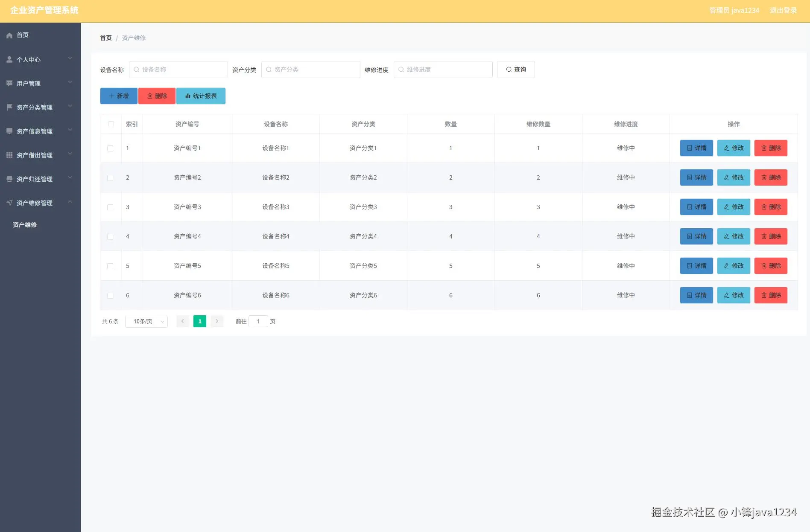Open the 资产借出管理 sidebar menu
This screenshot has height=532, width=810.
click(41, 155)
